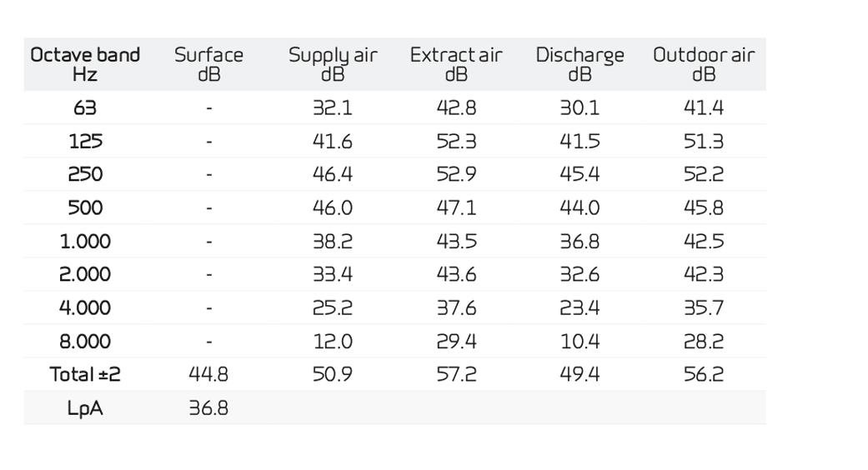
Task: Select the Surface dB column header
Action: (x=208, y=64)
